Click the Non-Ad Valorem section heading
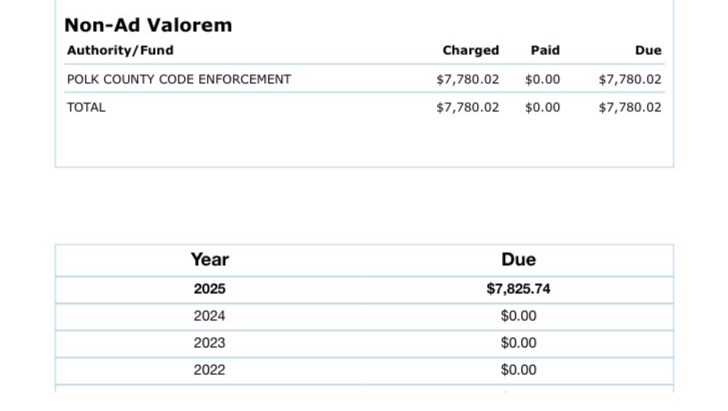728x411 pixels. click(x=148, y=25)
